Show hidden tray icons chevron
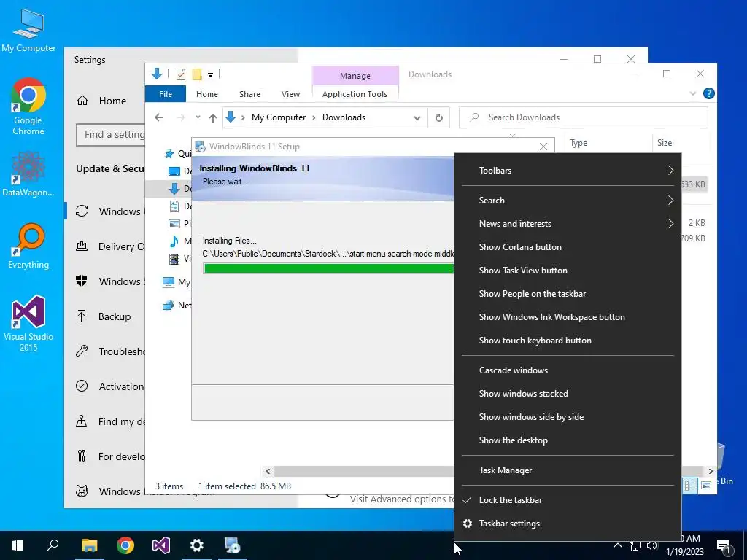Screen dimensions: 747x560 [617, 545]
